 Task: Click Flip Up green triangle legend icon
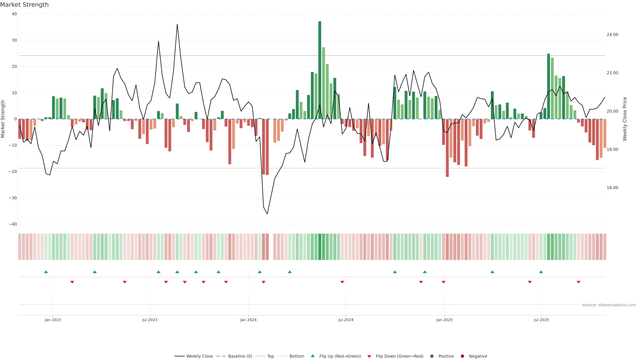click(312, 356)
